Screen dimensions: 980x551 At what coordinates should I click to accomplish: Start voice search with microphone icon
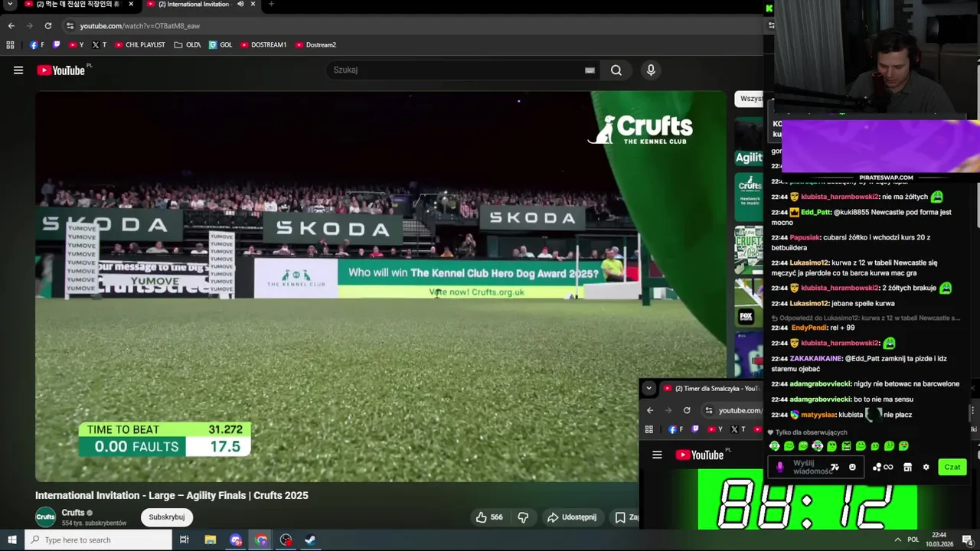651,70
